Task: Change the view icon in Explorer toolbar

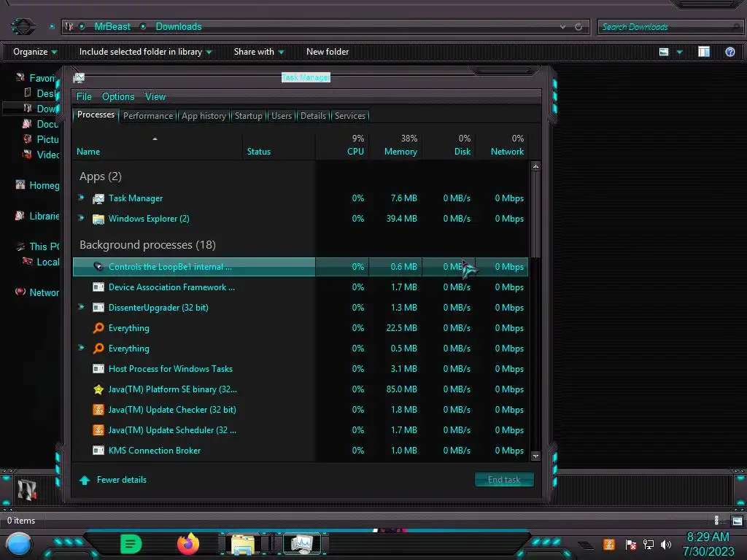Action: click(x=664, y=52)
